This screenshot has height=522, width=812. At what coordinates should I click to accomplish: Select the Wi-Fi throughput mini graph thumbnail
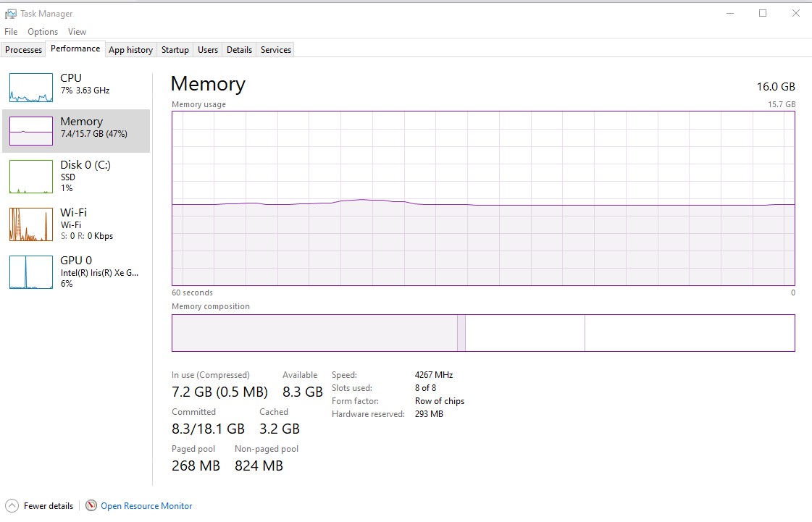31,224
